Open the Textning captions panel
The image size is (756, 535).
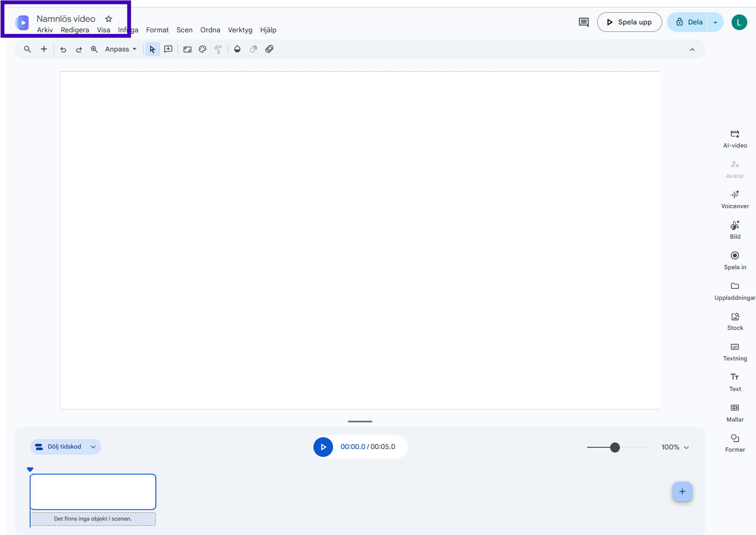coord(735,352)
